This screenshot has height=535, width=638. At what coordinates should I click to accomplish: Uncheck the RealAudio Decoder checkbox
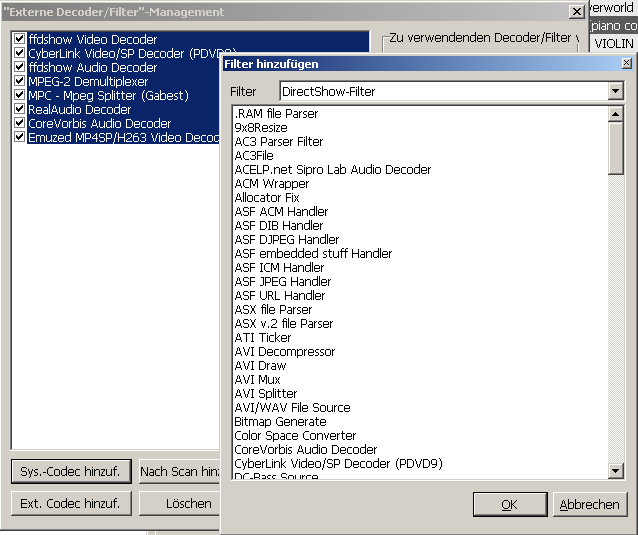point(19,109)
